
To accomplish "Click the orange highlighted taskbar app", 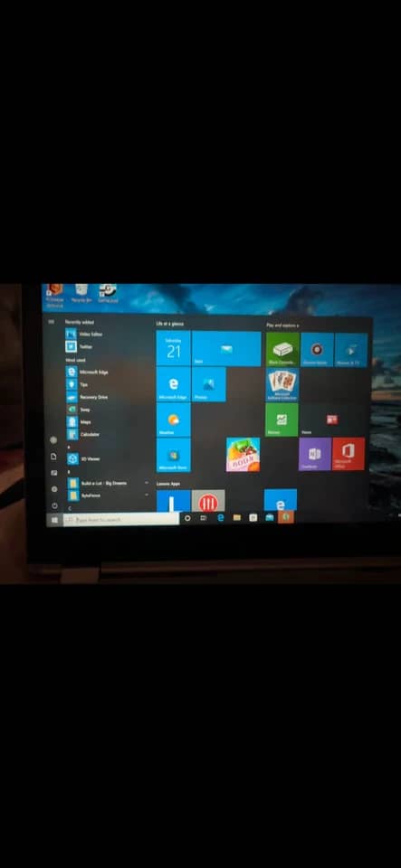I will click(x=286, y=517).
